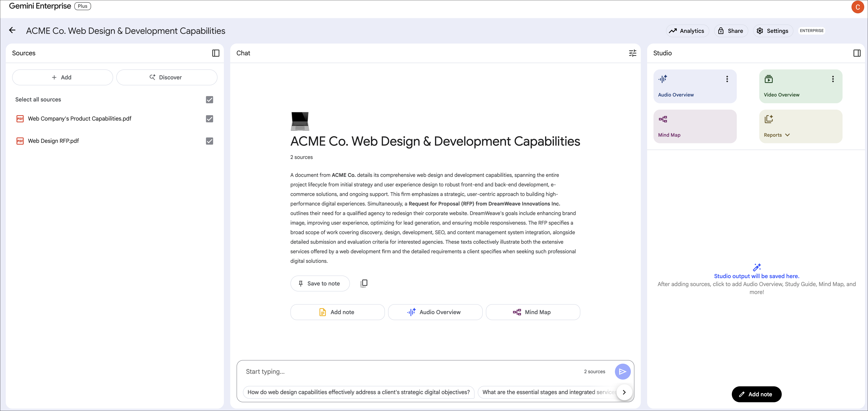868x411 pixels.
Task: Click the laptop notebook emoji icon
Action: click(300, 121)
